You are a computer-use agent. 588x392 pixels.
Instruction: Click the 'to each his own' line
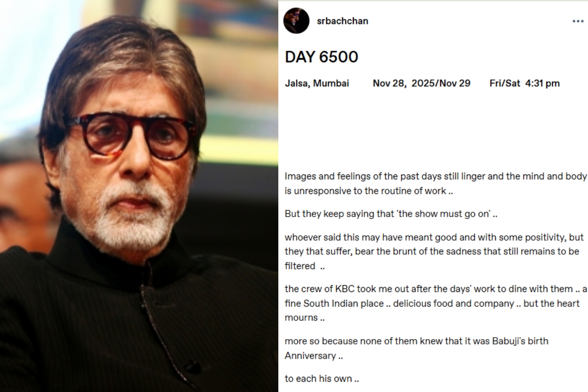click(322, 379)
